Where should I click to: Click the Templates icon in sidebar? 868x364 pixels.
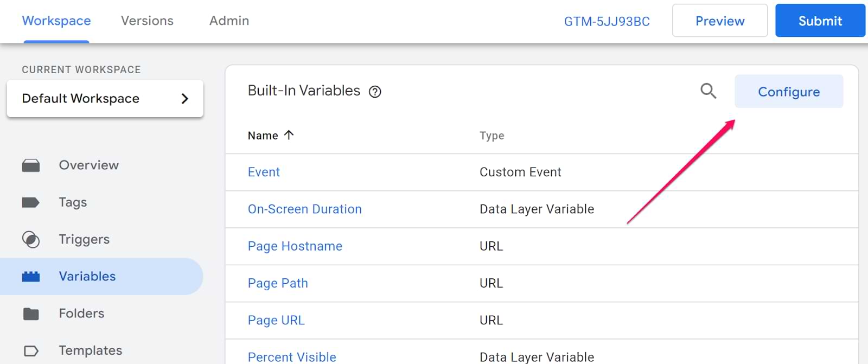pyautogui.click(x=31, y=351)
